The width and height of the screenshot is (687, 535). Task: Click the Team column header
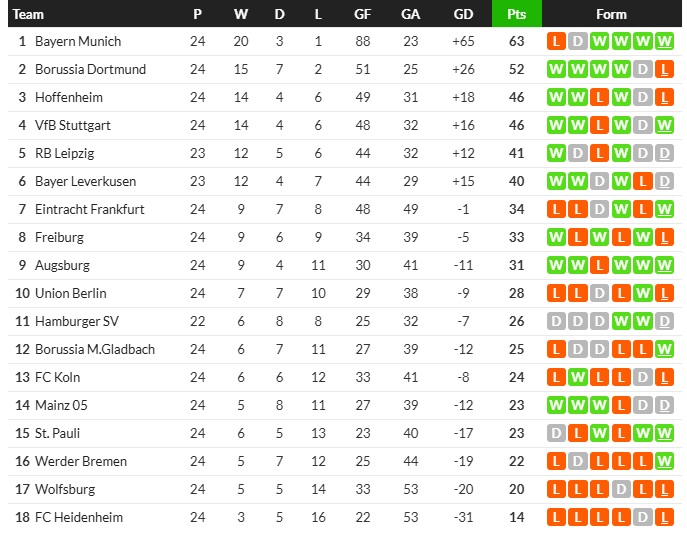pyautogui.click(x=29, y=14)
